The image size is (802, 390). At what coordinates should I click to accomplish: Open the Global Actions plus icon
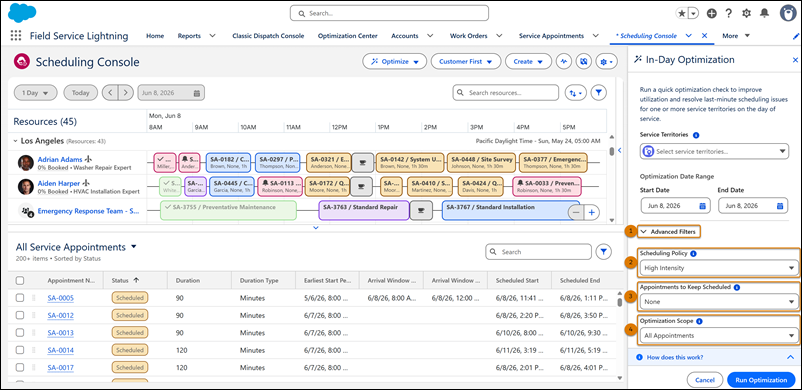(712, 14)
